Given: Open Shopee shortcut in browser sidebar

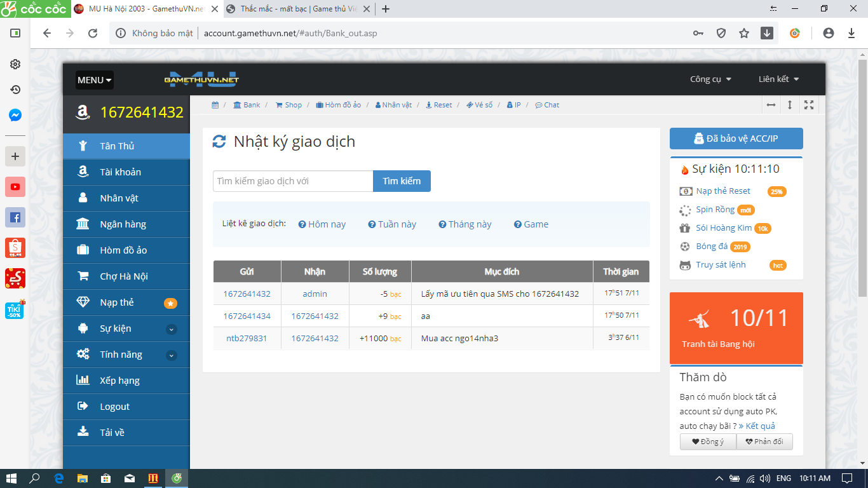Looking at the screenshot, I should point(15,248).
